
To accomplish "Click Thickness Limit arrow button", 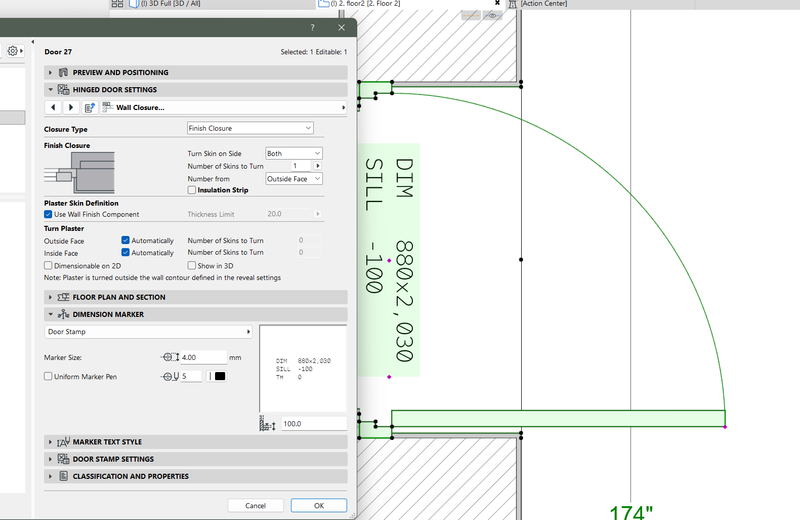I will click(317, 214).
